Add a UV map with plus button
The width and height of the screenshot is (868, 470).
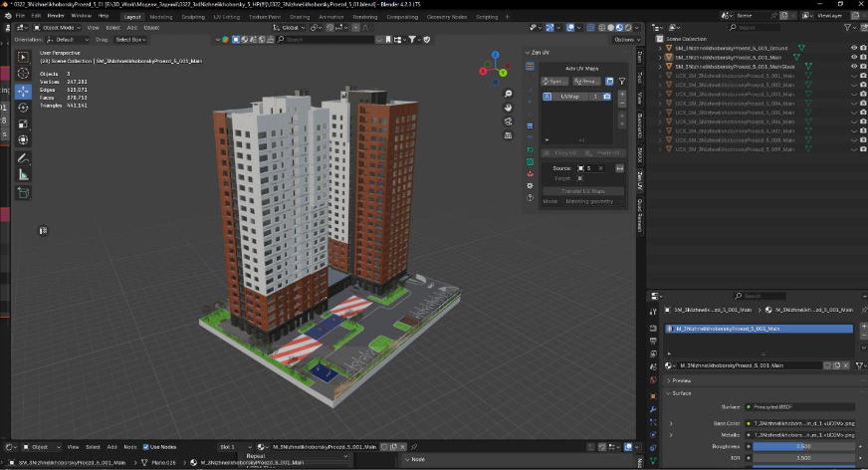click(622, 95)
